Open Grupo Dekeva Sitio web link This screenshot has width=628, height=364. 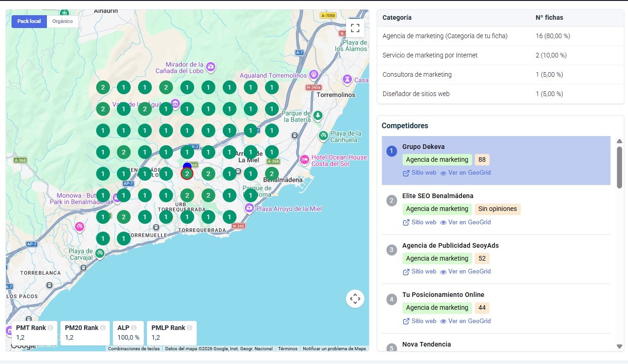pos(419,173)
